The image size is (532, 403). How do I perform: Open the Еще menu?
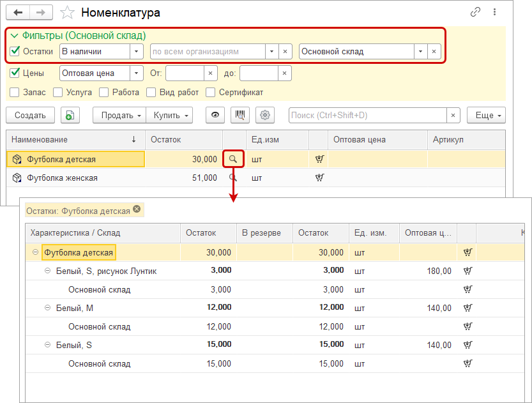(486, 116)
